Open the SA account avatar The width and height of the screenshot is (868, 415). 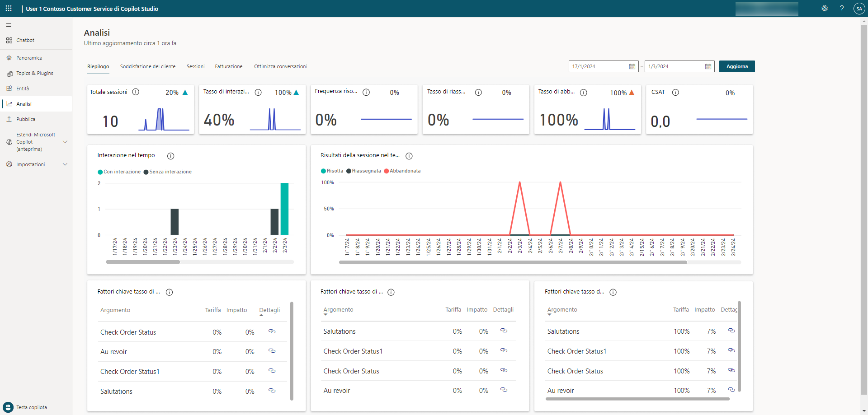point(859,9)
